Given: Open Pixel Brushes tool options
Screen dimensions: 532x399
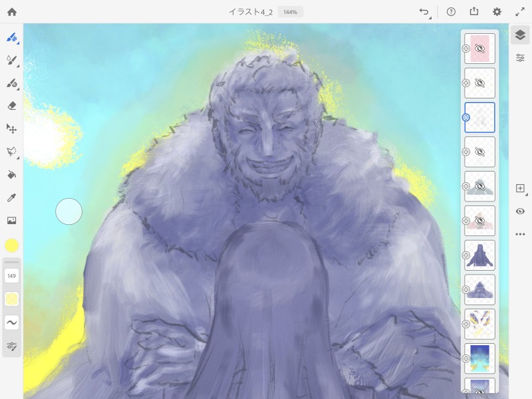Looking at the screenshot, I should (12, 37).
